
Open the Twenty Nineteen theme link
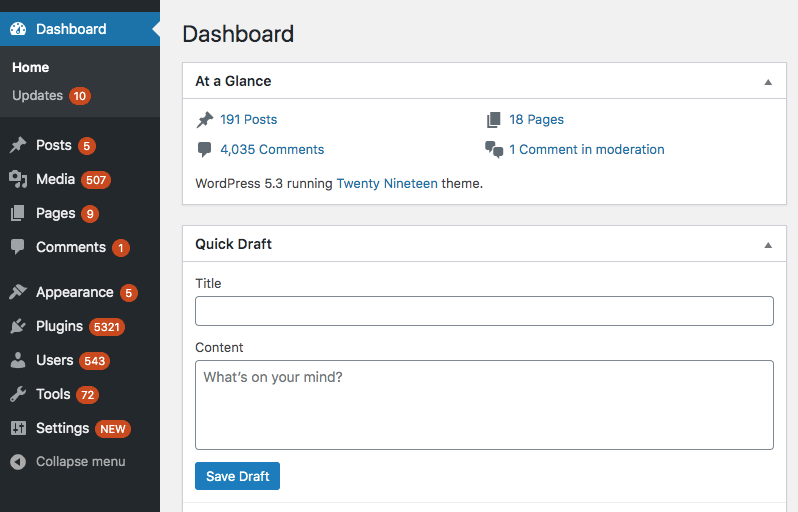click(387, 183)
